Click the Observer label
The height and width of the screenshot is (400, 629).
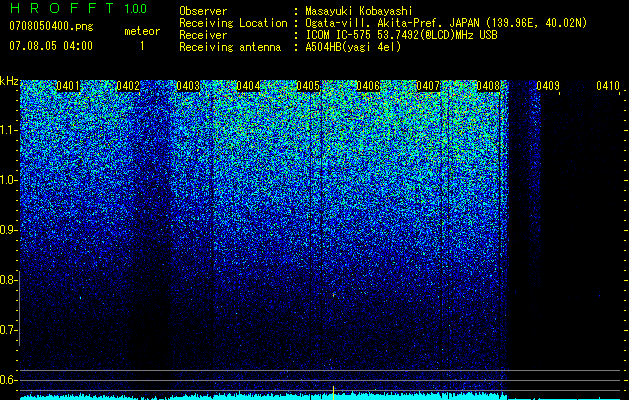tap(203, 11)
